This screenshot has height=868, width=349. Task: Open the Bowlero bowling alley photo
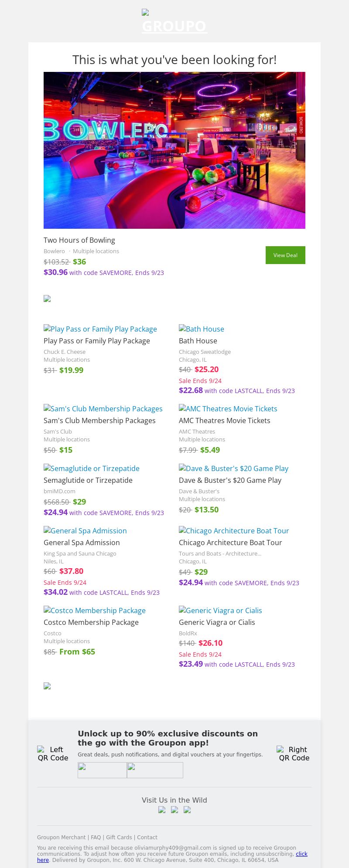click(174, 150)
